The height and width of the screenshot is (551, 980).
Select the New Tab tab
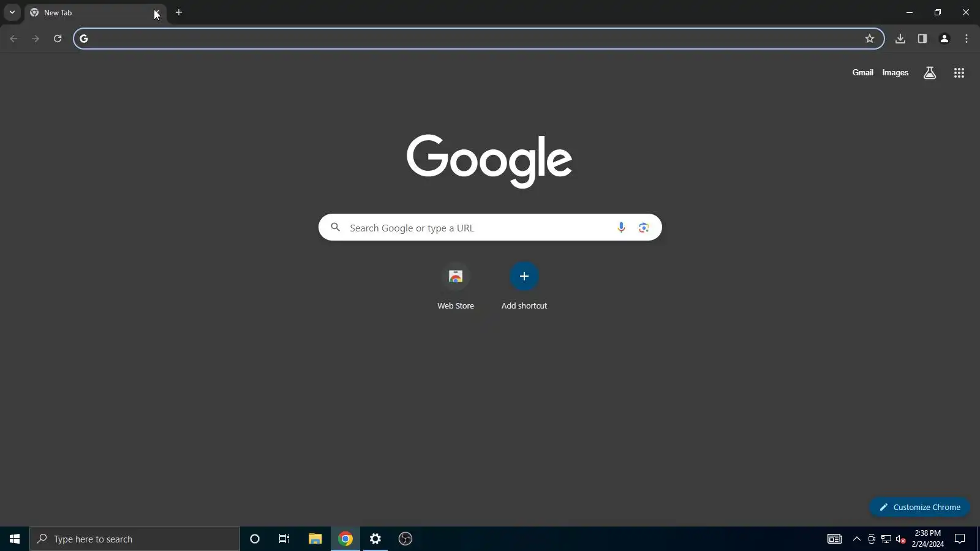click(95, 12)
